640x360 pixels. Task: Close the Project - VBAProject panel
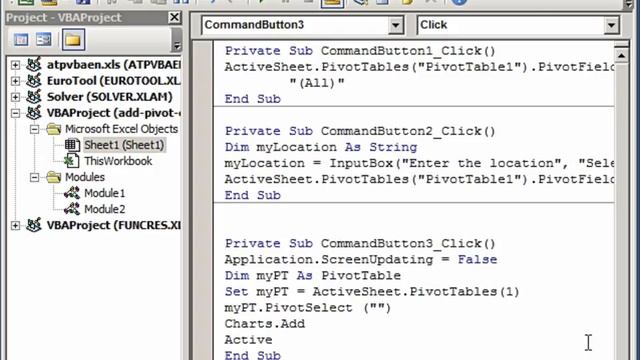tap(174, 17)
